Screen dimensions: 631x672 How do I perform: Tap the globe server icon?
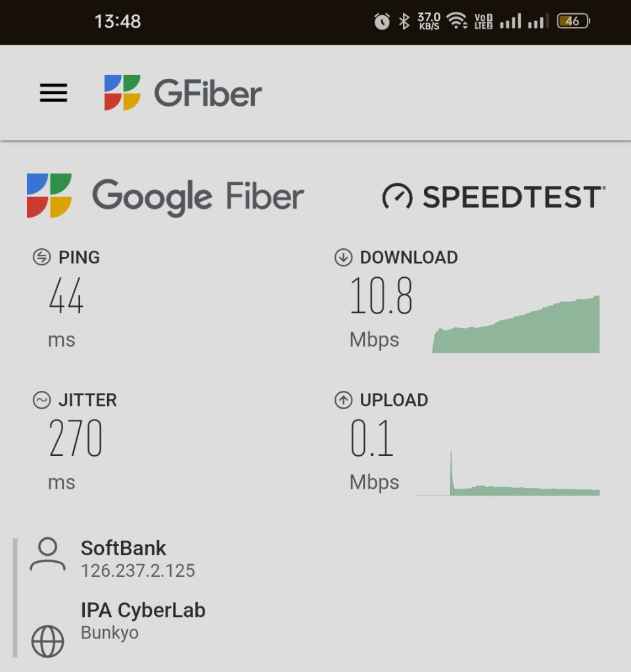(47, 641)
